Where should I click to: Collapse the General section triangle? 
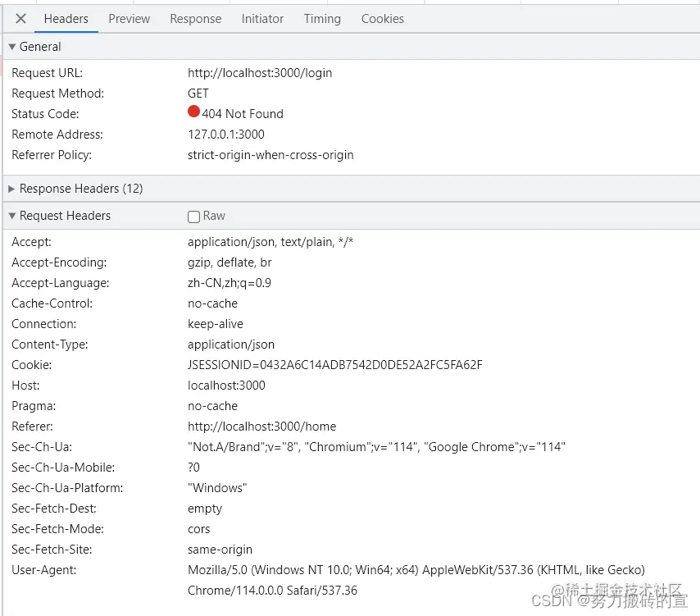12,47
